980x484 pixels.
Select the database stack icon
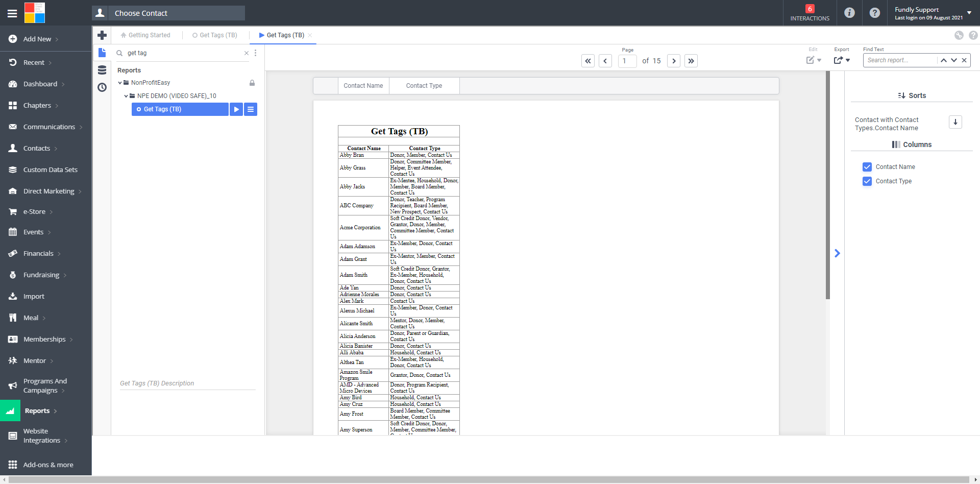click(x=102, y=70)
